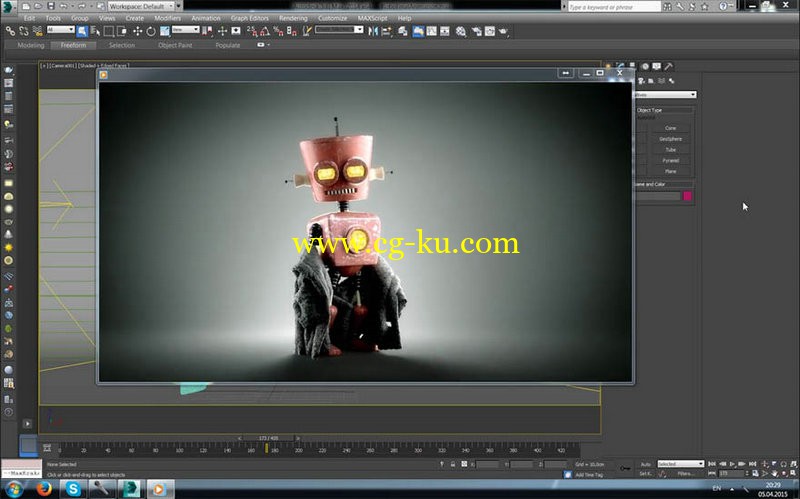Open the primitives category dropdown in Create panel
This screenshot has width=800, height=499.
(665, 95)
